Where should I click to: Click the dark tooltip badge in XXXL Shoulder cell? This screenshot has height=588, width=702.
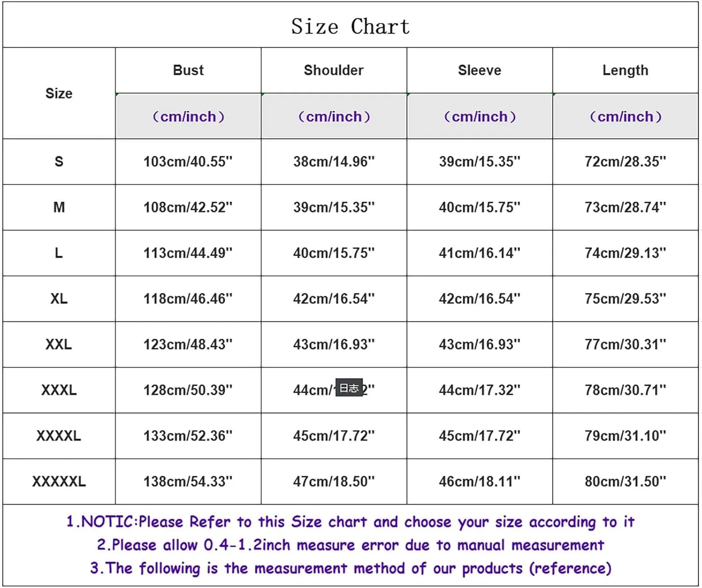click(349, 388)
